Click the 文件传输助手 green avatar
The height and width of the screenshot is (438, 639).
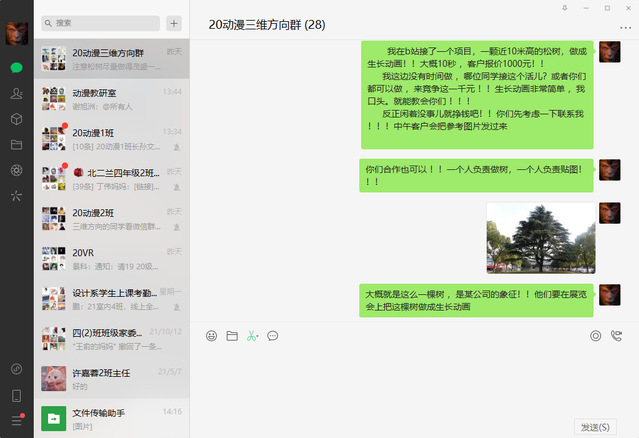53,418
